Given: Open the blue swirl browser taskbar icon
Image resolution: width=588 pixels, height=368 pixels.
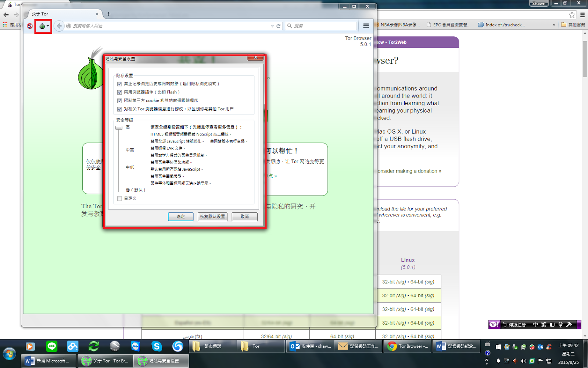Looking at the screenshot, I should [178, 346].
